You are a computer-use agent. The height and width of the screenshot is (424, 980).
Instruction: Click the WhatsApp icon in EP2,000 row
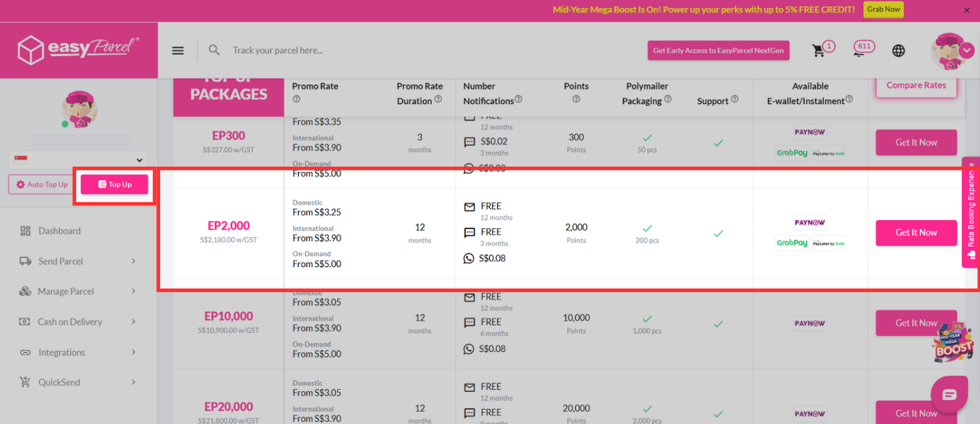tap(469, 259)
